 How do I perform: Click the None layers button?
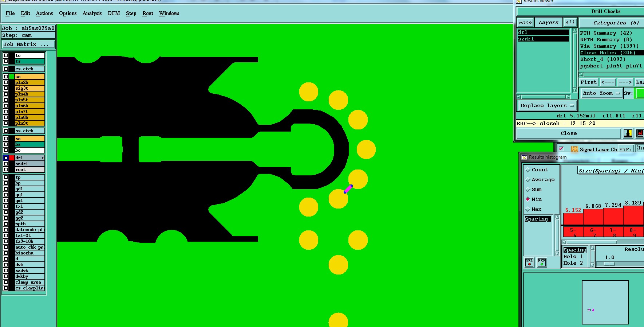pyautogui.click(x=525, y=23)
